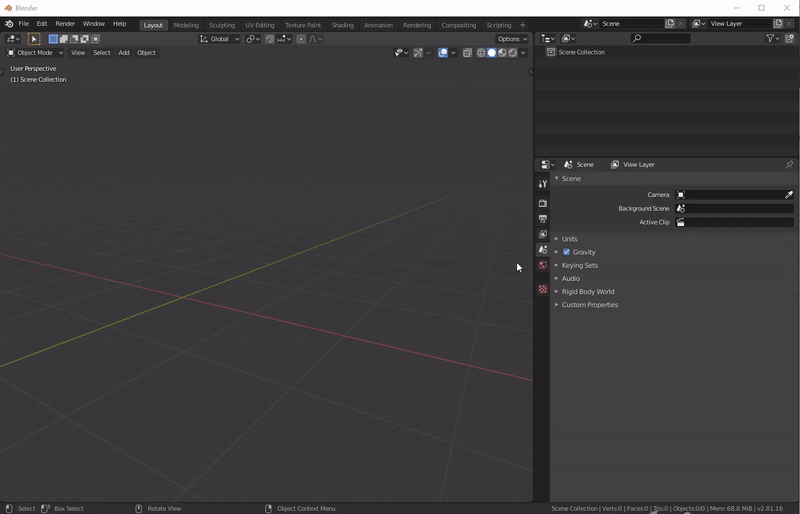The width and height of the screenshot is (800, 514).
Task: Expand the Rigid Body World panel
Action: (x=588, y=292)
